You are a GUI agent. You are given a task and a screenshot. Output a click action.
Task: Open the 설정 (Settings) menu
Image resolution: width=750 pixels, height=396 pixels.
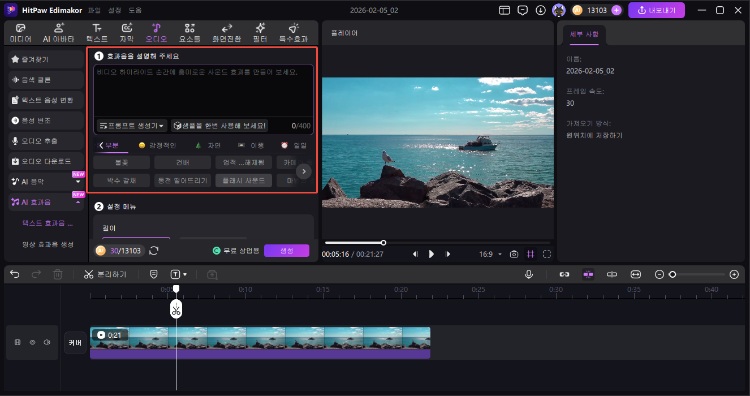click(115, 10)
